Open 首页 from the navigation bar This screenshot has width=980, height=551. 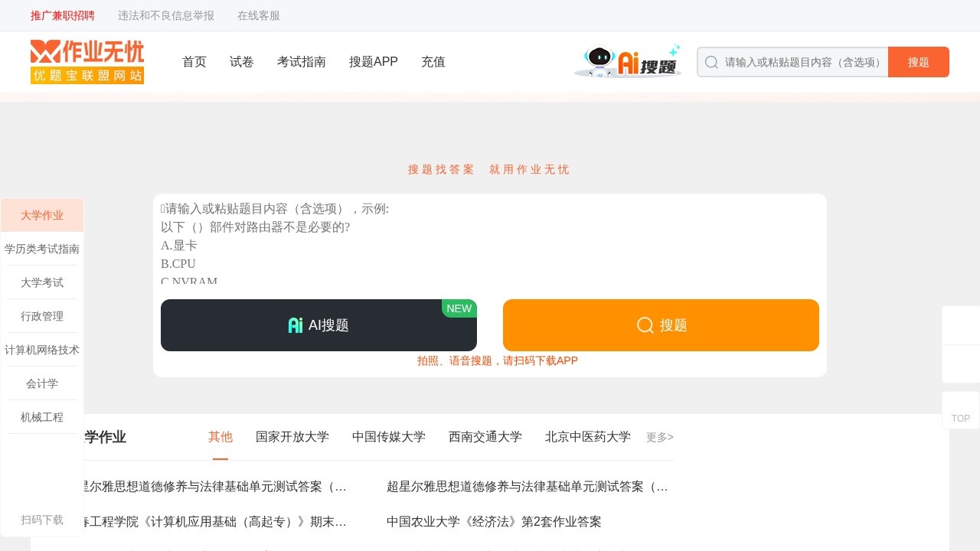(194, 62)
